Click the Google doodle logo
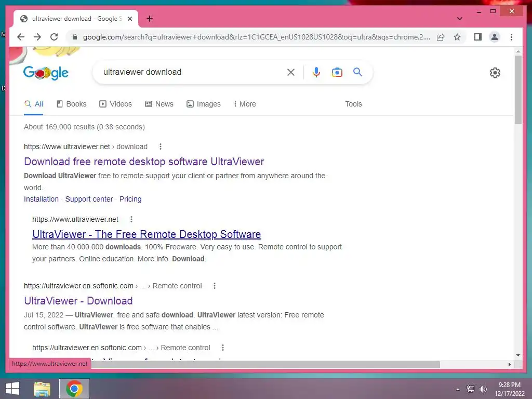Image resolution: width=532 pixels, height=399 pixels. (46, 73)
